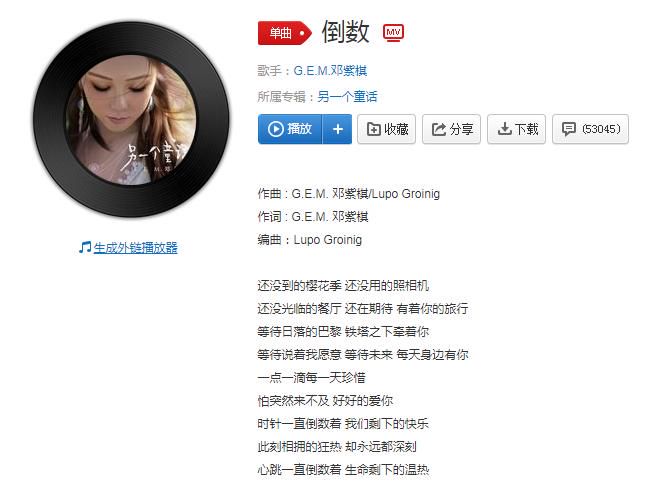Click the plus icon to add to playlist
This screenshot has width=664, height=490.
pyautogui.click(x=338, y=129)
